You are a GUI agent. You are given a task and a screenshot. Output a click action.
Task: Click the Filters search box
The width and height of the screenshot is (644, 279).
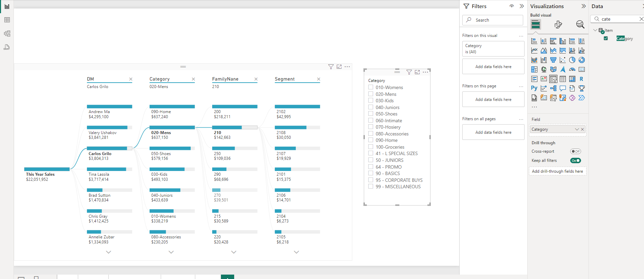click(492, 20)
